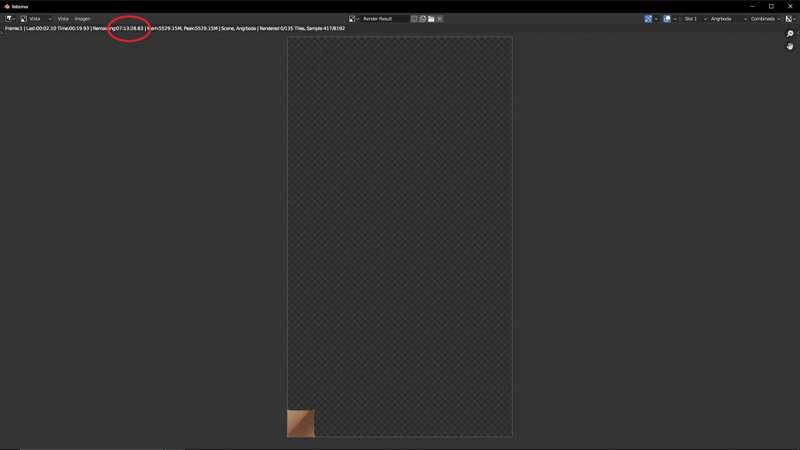The image size is (800, 450).
Task: Click the Blender logo in title bar
Action: tap(7, 7)
